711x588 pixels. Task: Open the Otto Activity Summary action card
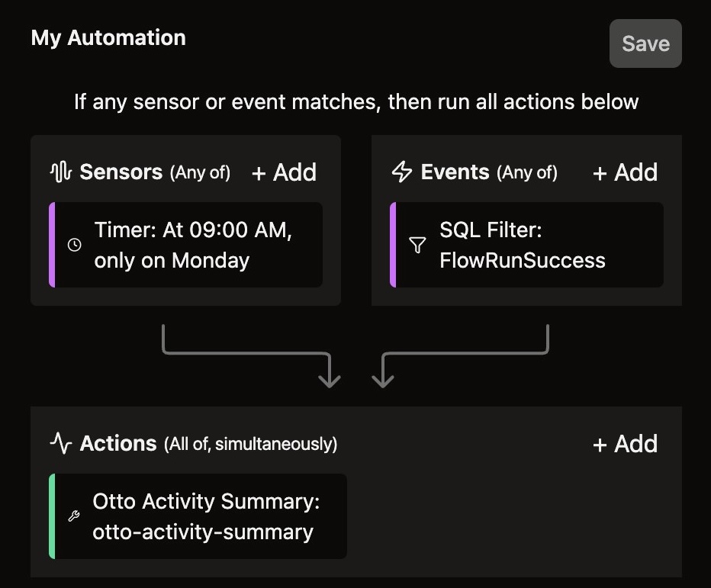(198, 516)
